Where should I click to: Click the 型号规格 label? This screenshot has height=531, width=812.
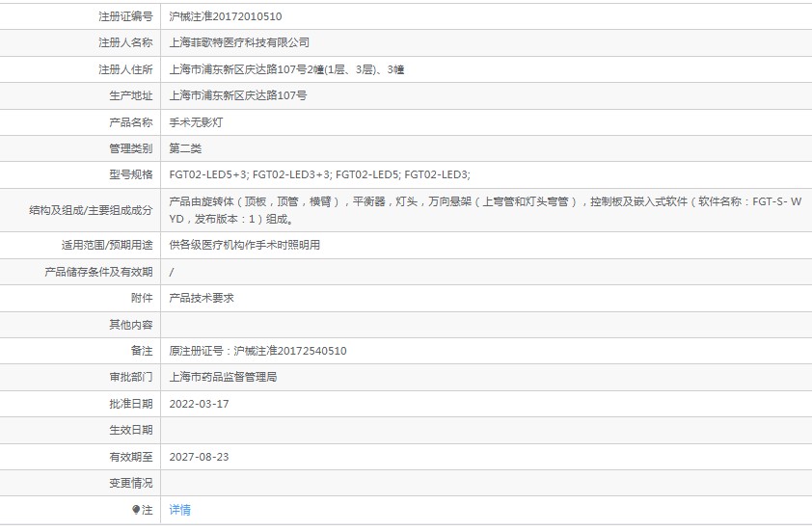(x=131, y=175)
